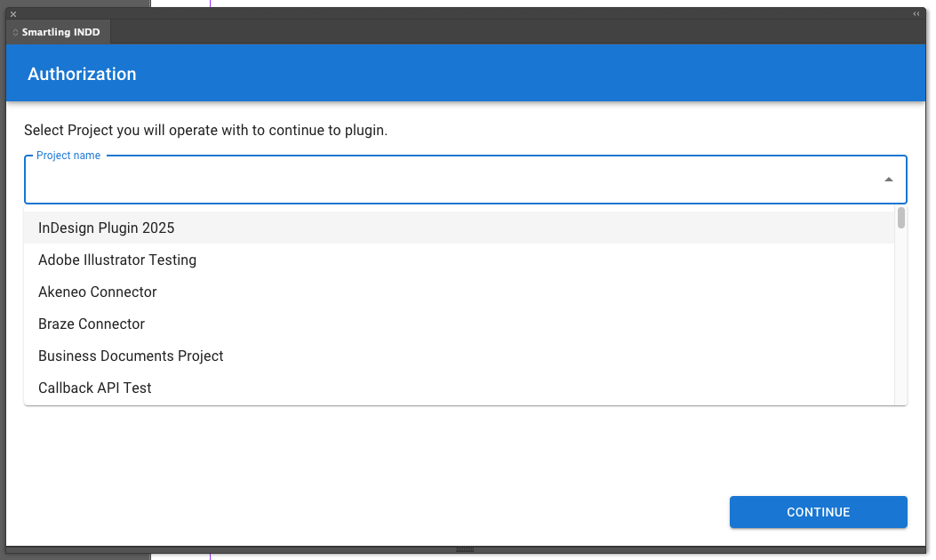This screenshot has height=560, width=936.
Task: Choose Adobe Illustrator Testing project
Action: point(459,260)
